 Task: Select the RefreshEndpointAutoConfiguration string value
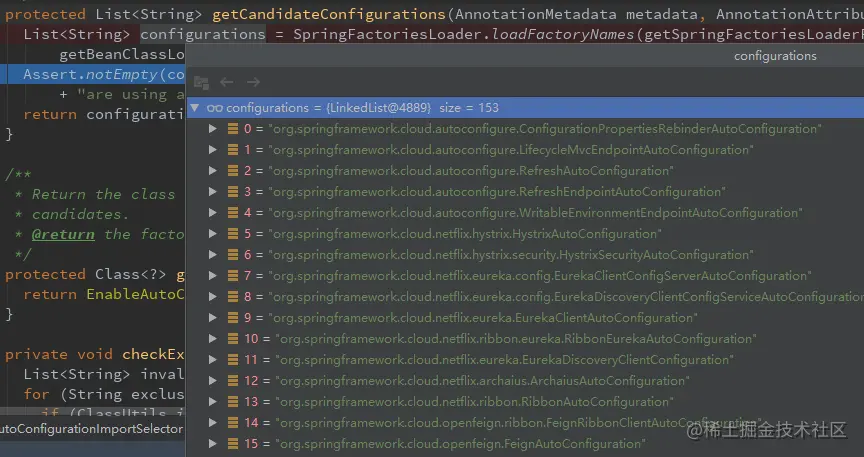pos(497,192)
